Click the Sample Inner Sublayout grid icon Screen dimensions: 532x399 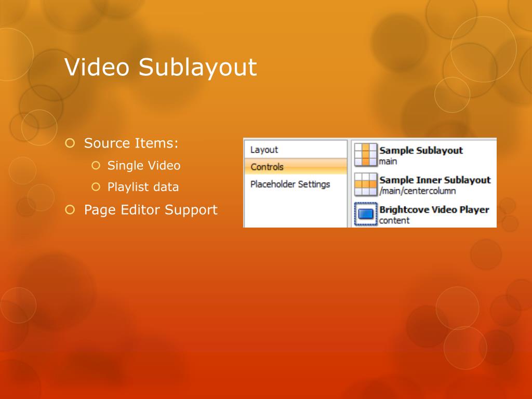365,184
